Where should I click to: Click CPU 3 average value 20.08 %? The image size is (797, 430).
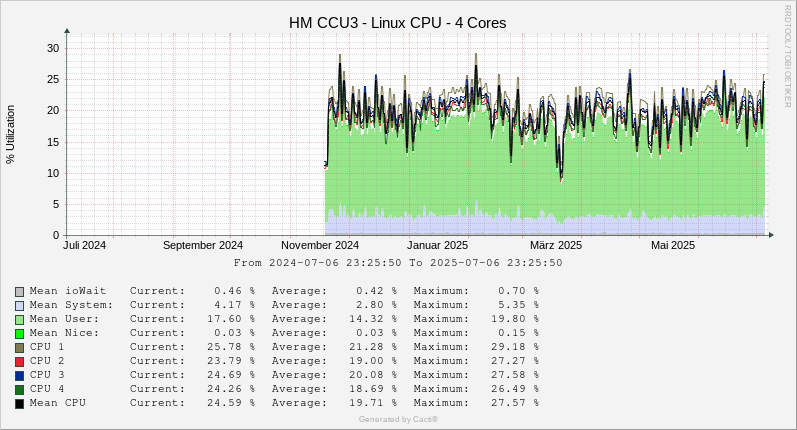(x=373, y=375)
